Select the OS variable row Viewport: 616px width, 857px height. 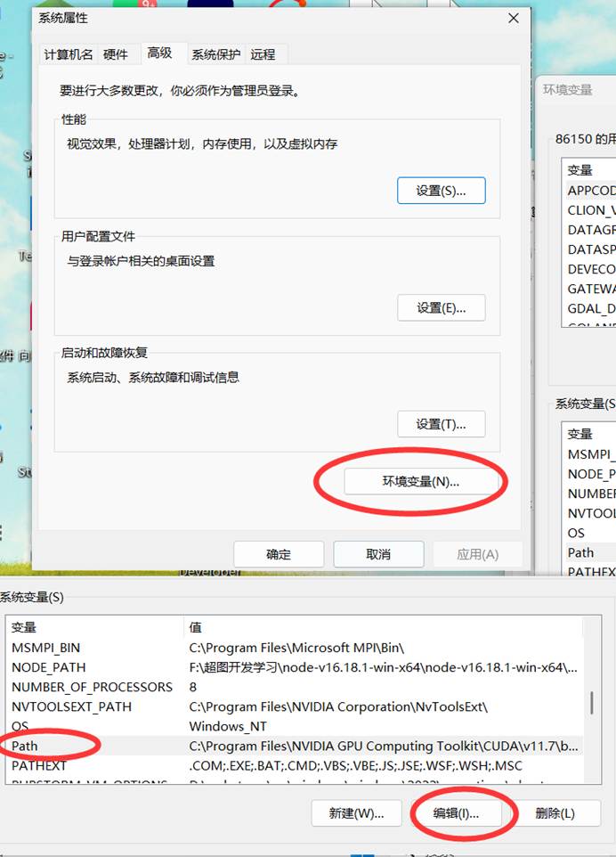click(x=295, y=726)
